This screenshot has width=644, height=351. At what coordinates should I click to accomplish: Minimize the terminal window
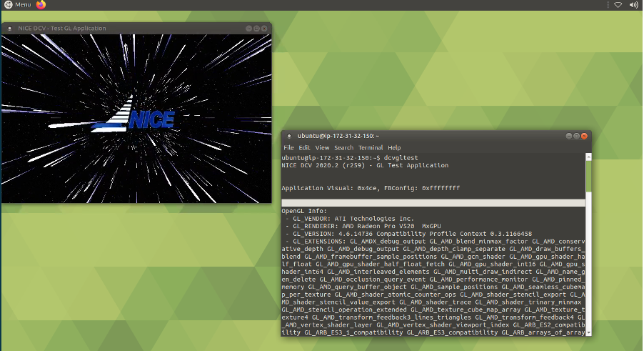point(568,136)
